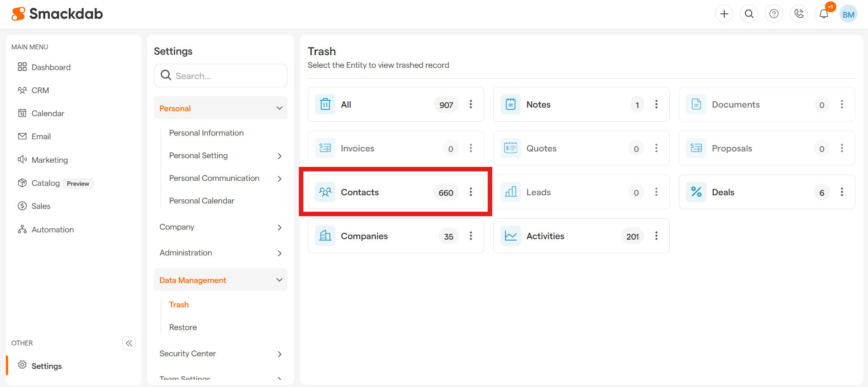
Task: Click kebab menu for Deals trash card
Action: (842, 192)
